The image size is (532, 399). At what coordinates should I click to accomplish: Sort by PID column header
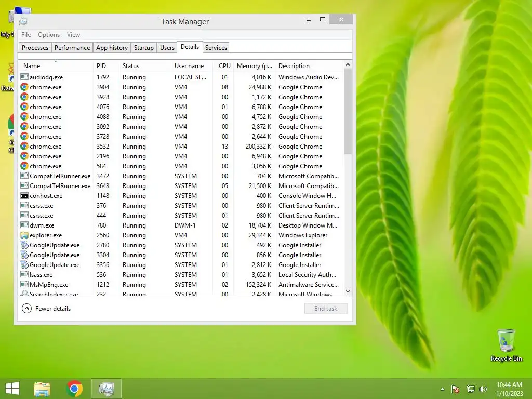pos(106,66)
